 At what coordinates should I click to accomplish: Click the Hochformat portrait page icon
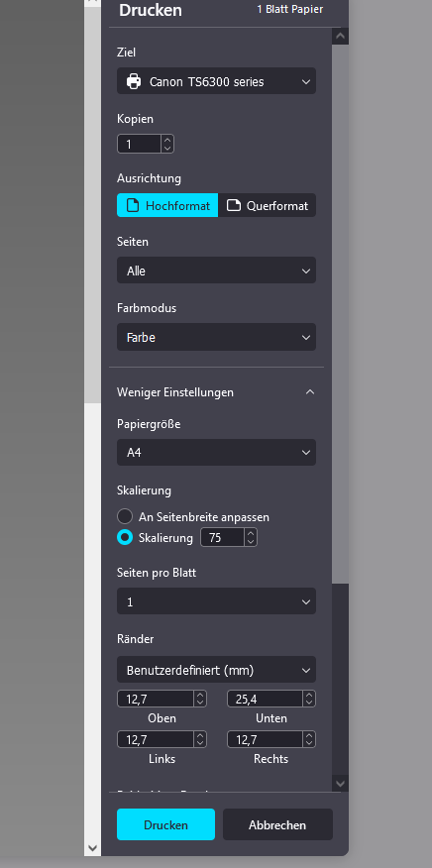(133, 205)
